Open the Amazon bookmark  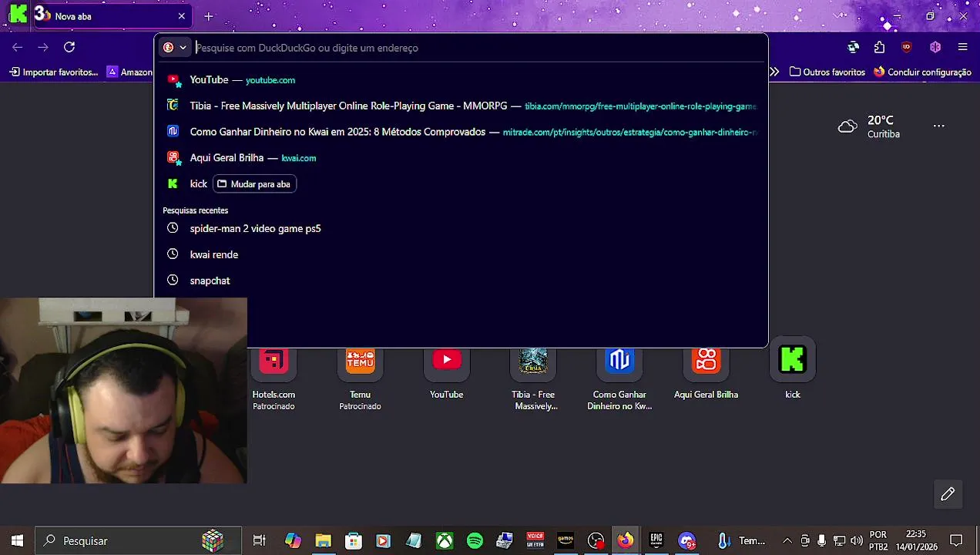(129, 72)
